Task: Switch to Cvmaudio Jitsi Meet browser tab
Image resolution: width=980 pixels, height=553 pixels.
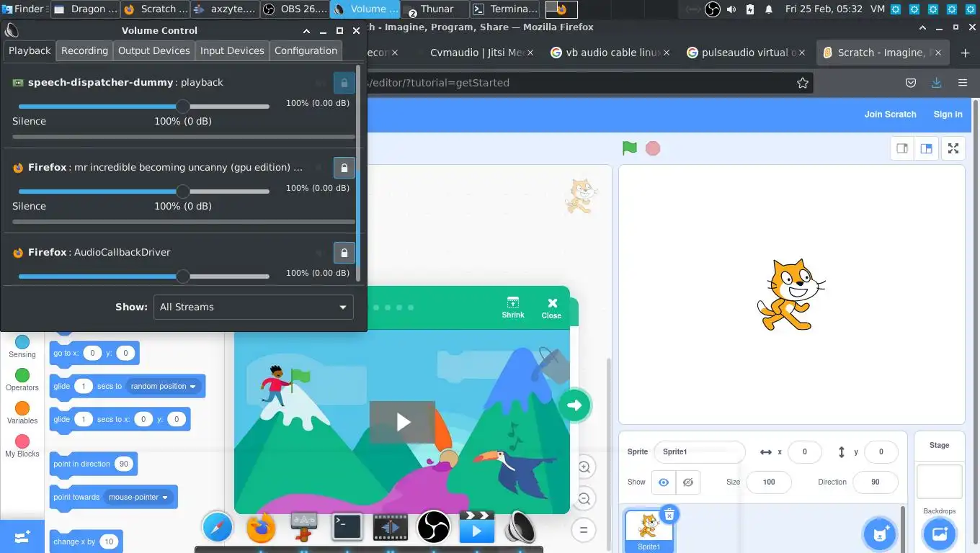Action: click(x=476, y=53)
